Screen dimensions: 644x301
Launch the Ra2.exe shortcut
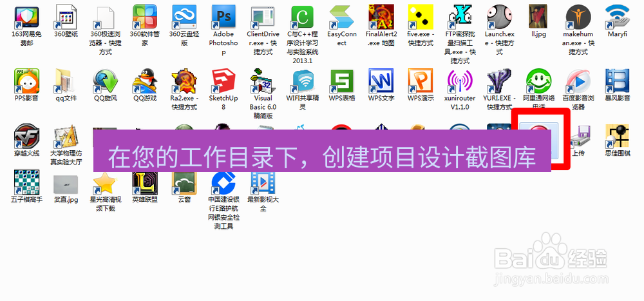pos(184,81)
